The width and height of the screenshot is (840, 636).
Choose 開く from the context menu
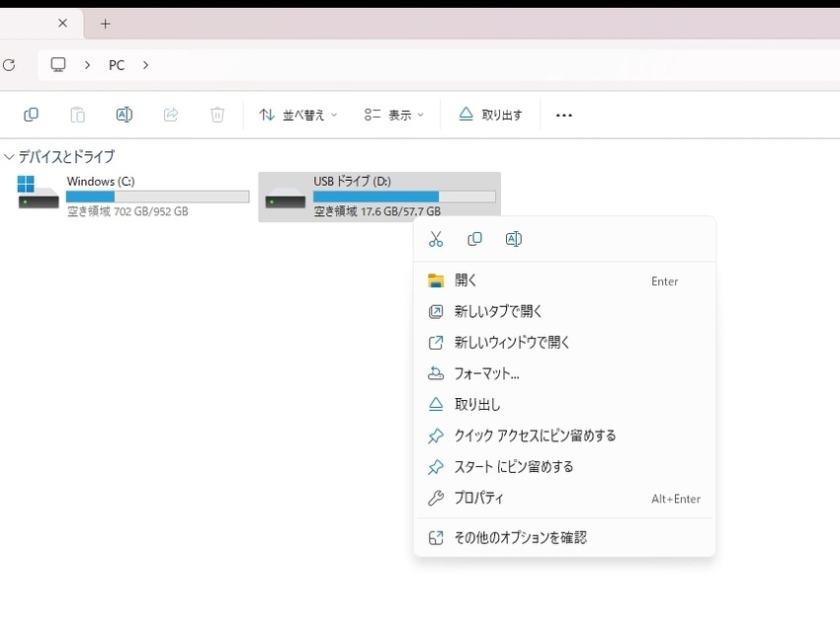coord(464,280)
